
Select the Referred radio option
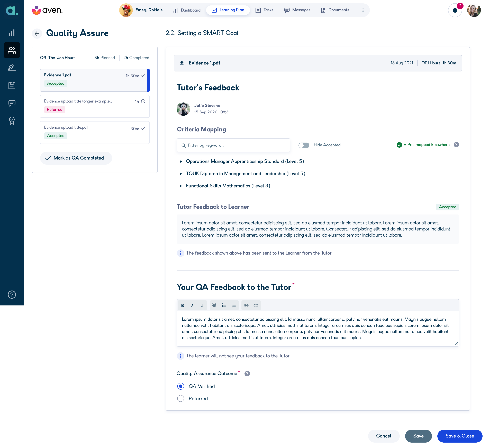coord(181,398)
